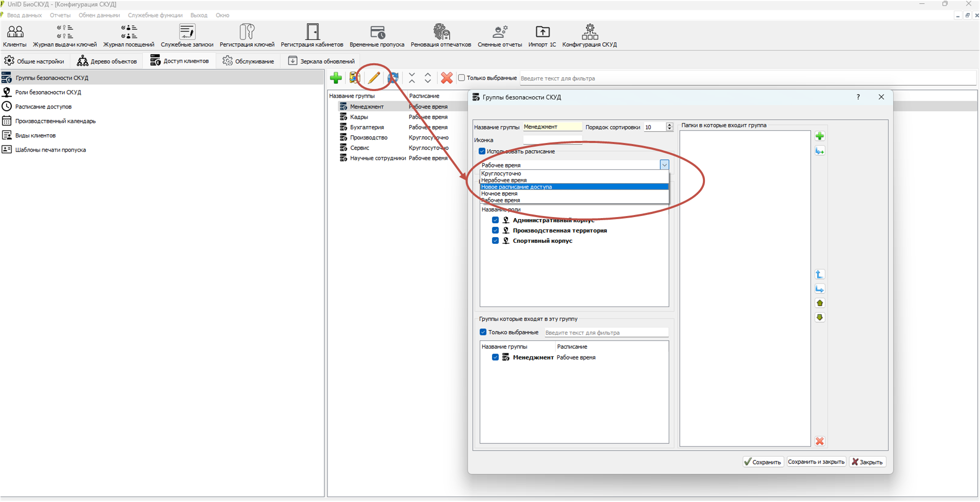Click the red X delete group icon

click(447, 78)
